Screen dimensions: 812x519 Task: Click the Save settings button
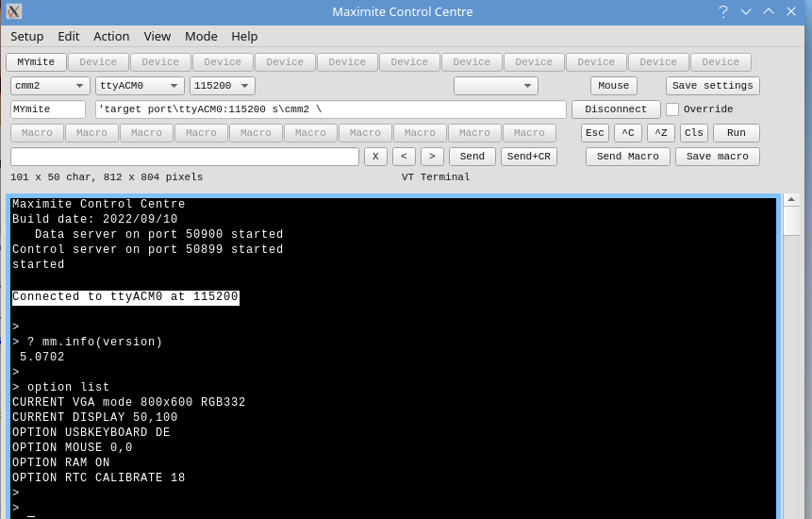(x=712, y=86)
